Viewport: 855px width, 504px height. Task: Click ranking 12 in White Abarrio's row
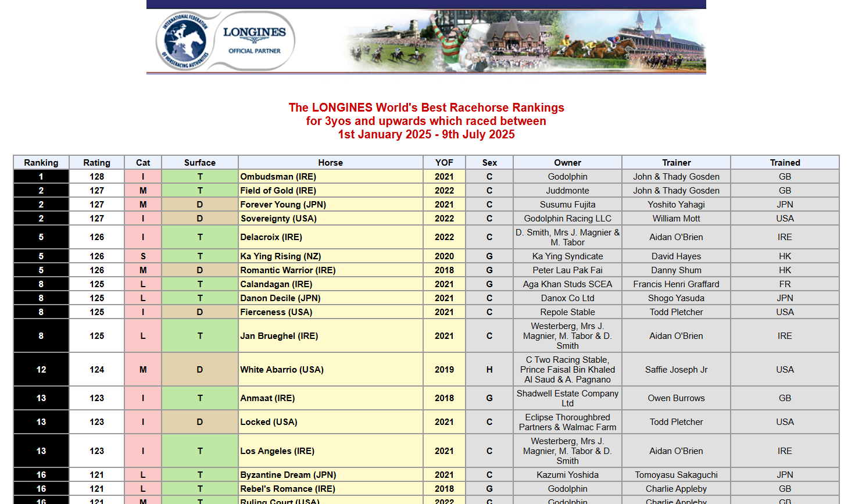(x=41, y=370)
